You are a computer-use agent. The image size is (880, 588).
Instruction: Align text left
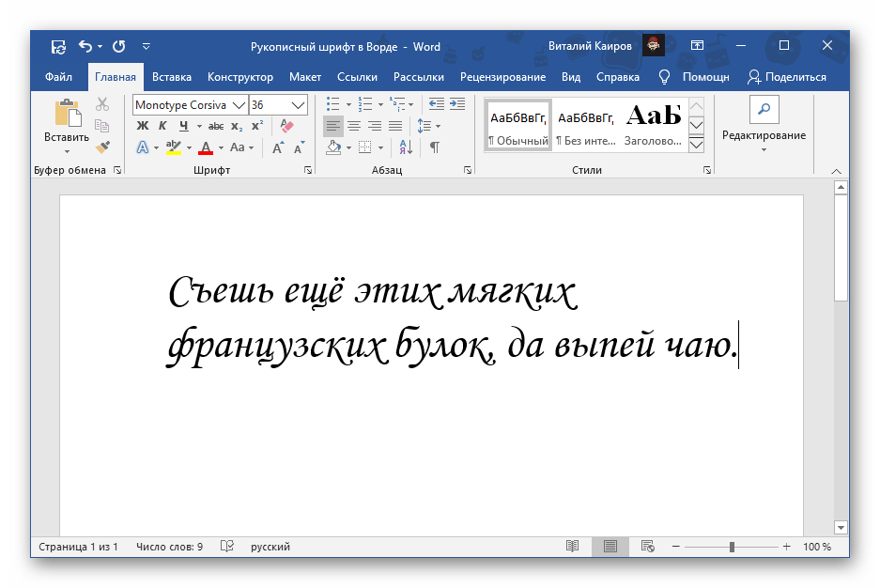333,126
